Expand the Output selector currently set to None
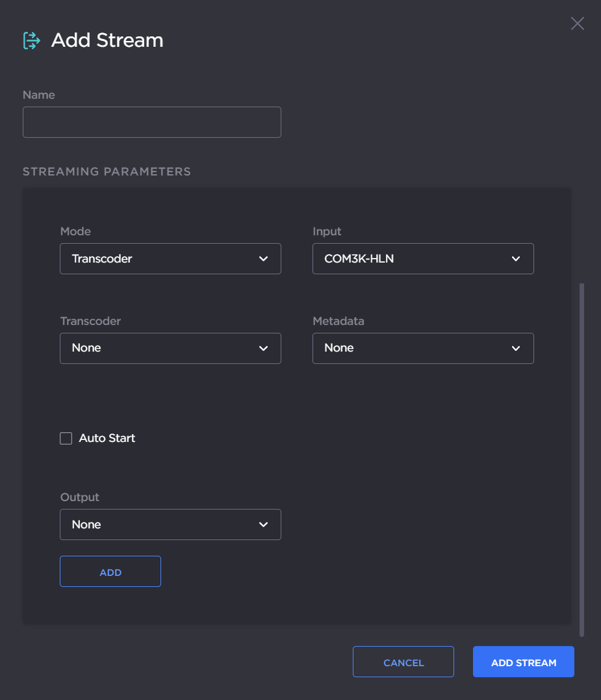The width and height of the screenshot is (601, 700). 170,525
